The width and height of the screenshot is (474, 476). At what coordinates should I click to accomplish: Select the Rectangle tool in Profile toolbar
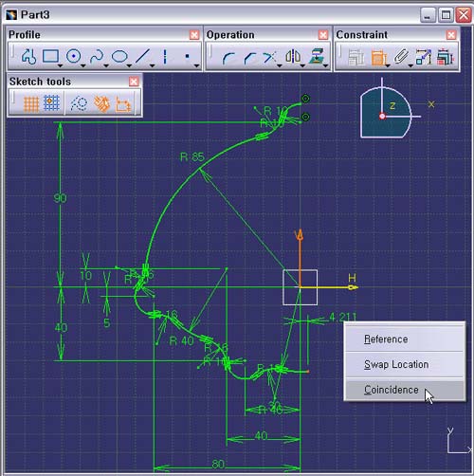click(51, 56)
